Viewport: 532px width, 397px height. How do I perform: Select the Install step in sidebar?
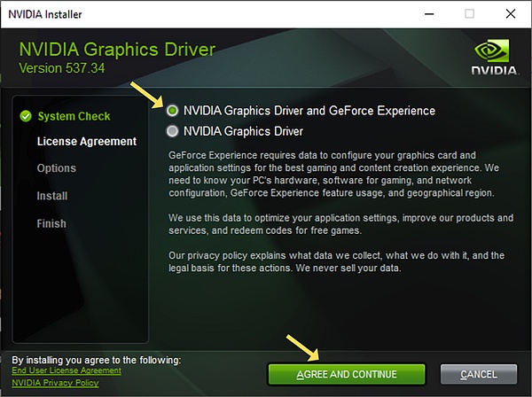point(51,196)
